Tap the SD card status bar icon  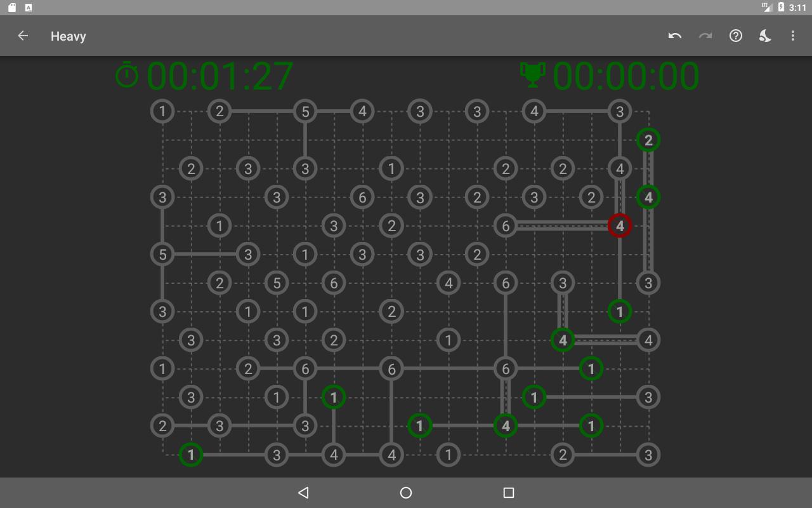[12, 8]
